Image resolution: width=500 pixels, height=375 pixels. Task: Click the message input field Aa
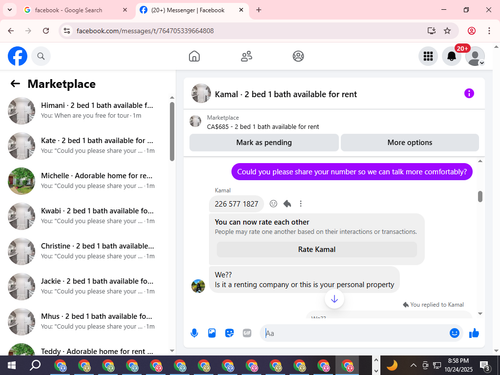pos(355,333)
